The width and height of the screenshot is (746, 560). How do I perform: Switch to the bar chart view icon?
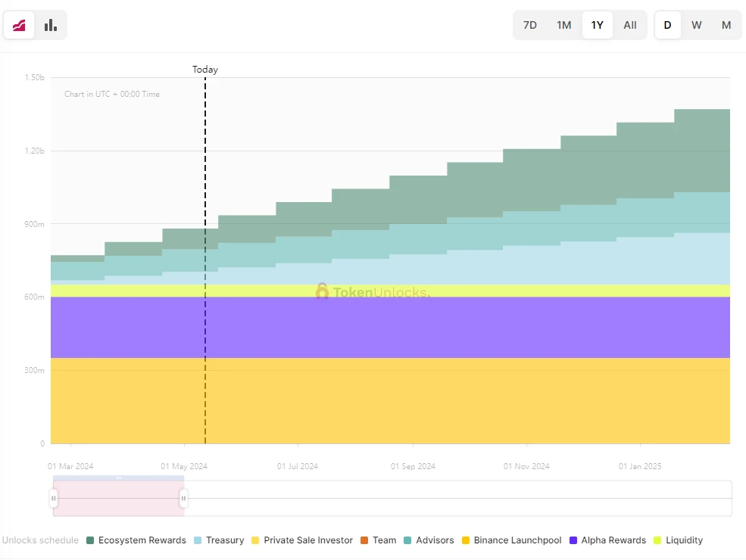click(51, 25)
